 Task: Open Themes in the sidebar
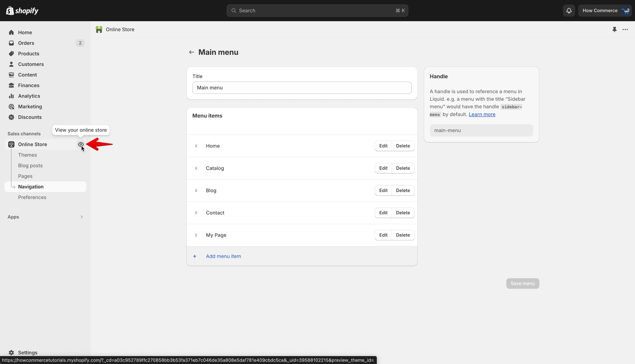pos(28,155)
